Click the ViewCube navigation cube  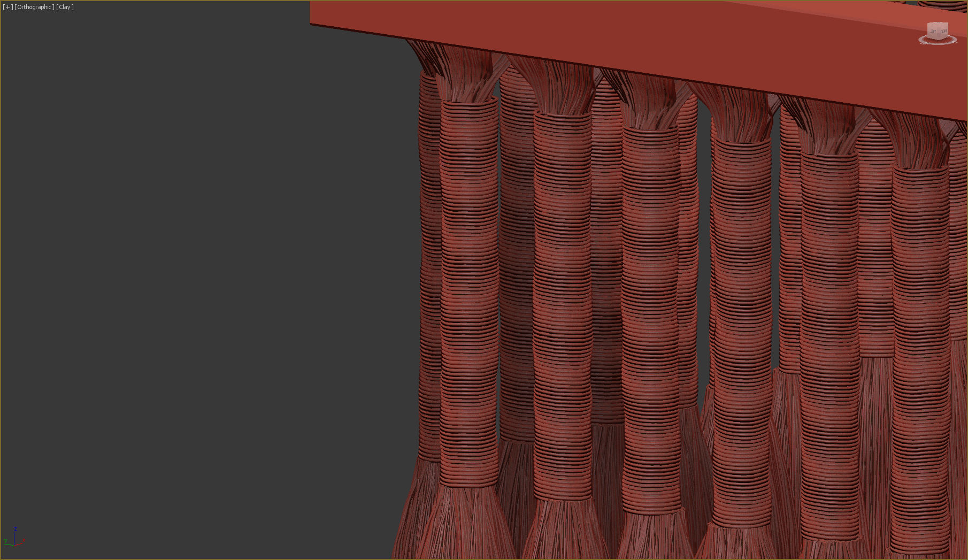[938, 30]
